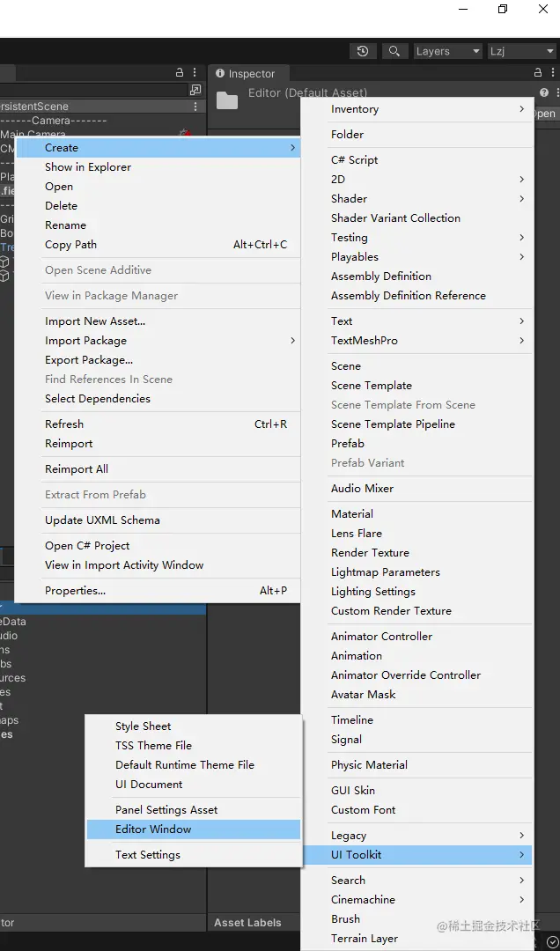Open the PersistentScene options menu
The height and width of the screenshot is (951, 560).
pyautogui.click(x=195, y=107)
